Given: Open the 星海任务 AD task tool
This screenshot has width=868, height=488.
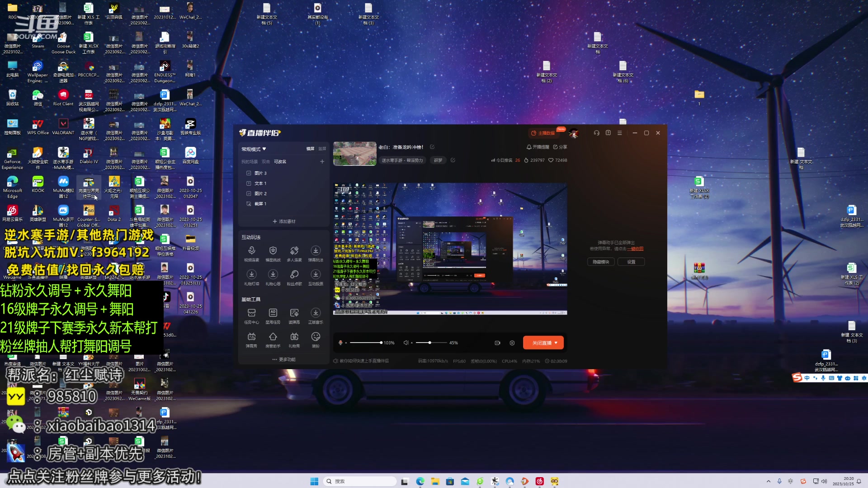Looking at the screenshot, I should point(273,316).
